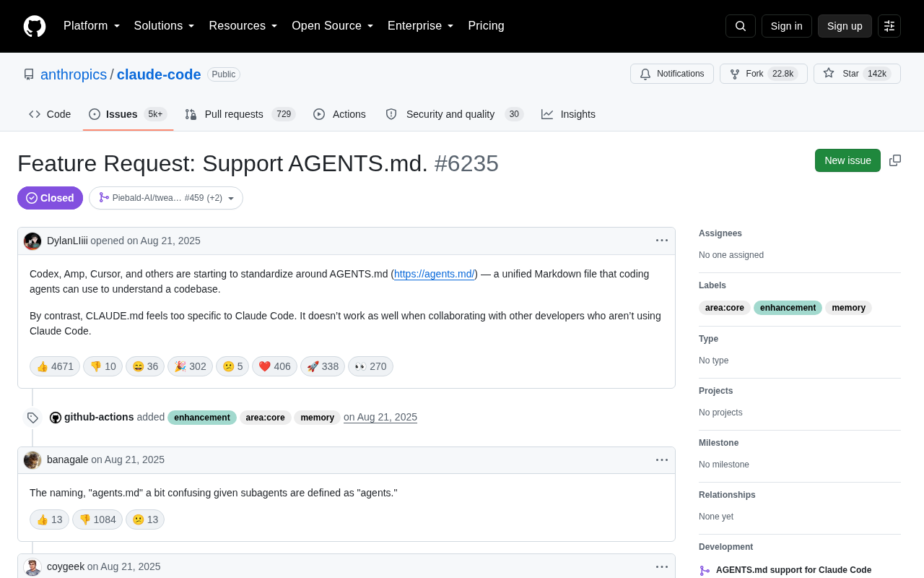Click DylanLIiii's avatar image

[x=32, y=241]
